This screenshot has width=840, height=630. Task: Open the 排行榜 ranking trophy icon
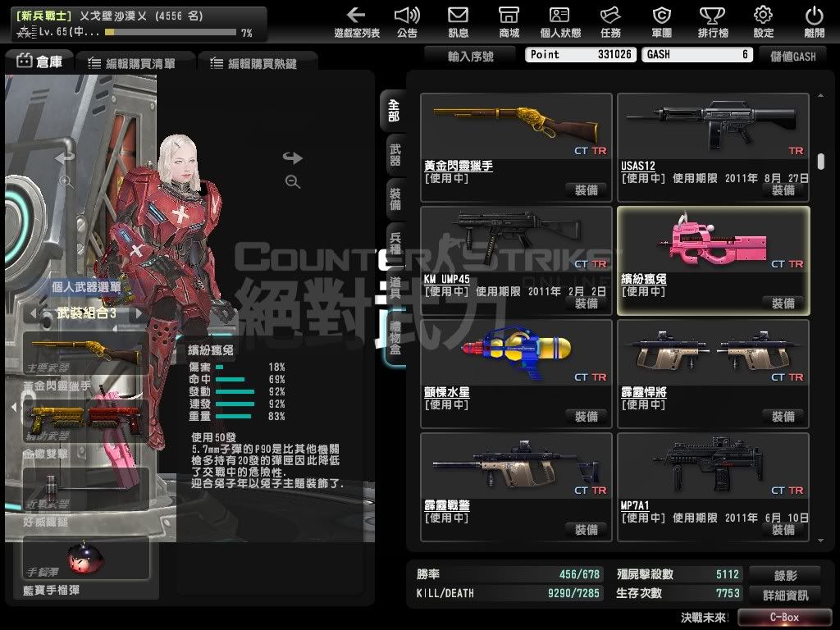[x=712, y=22]
